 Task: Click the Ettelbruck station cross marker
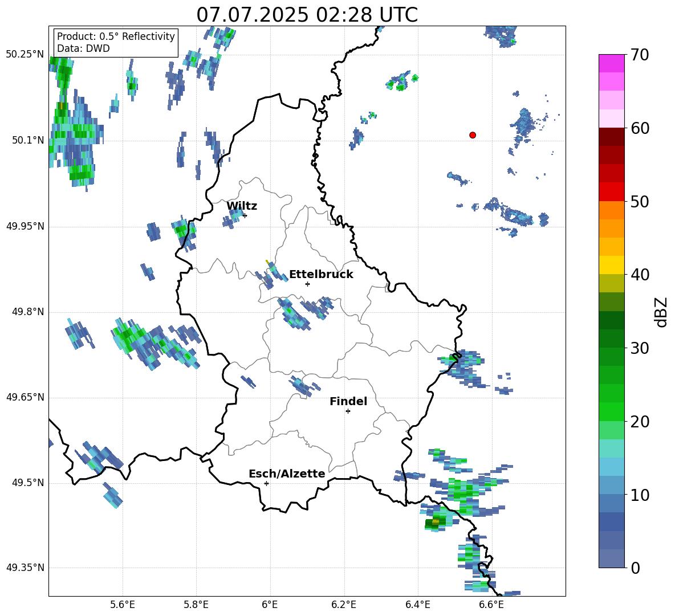[307, 284]
